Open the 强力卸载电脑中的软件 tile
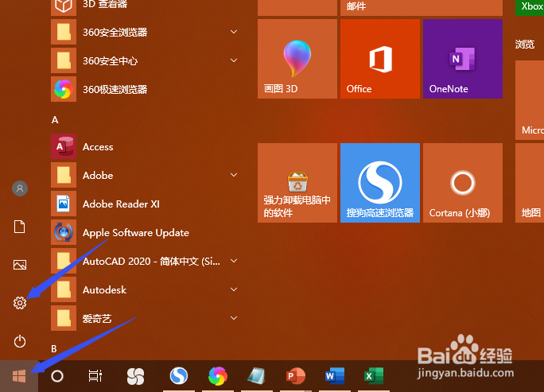The width and height of the screenshot is (544, 392). pyautogui.click(x=297, y=183)
